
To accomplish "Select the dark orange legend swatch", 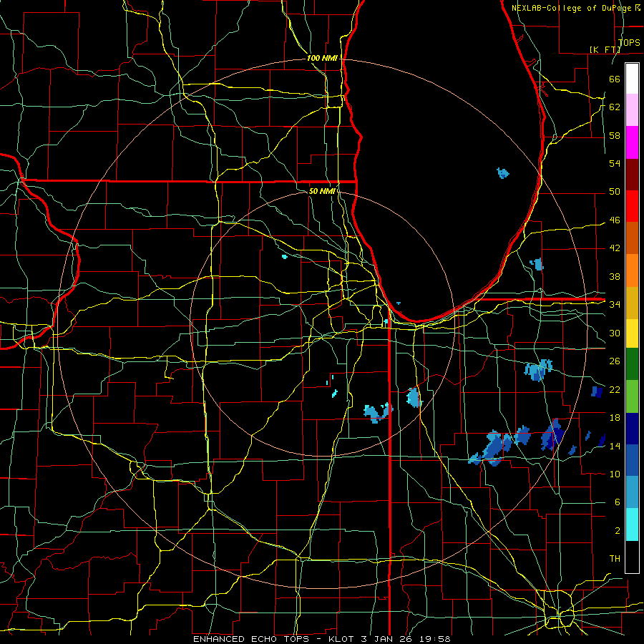I will [x=632, y=238].
